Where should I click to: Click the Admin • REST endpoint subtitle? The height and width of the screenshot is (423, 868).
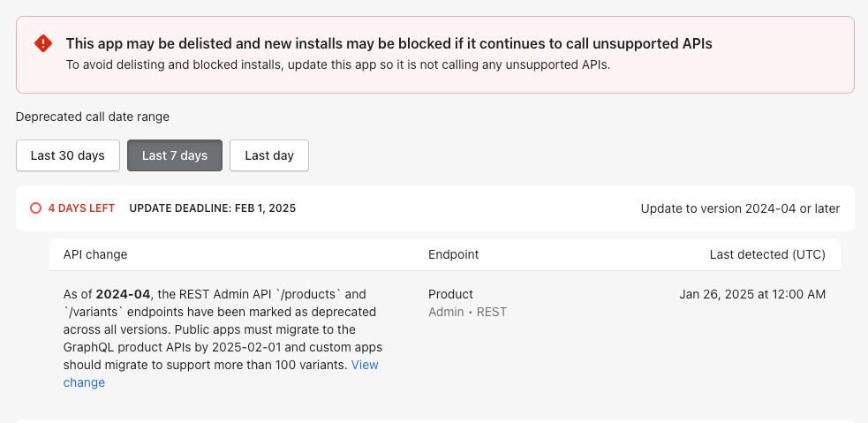(x=467, y=312)
